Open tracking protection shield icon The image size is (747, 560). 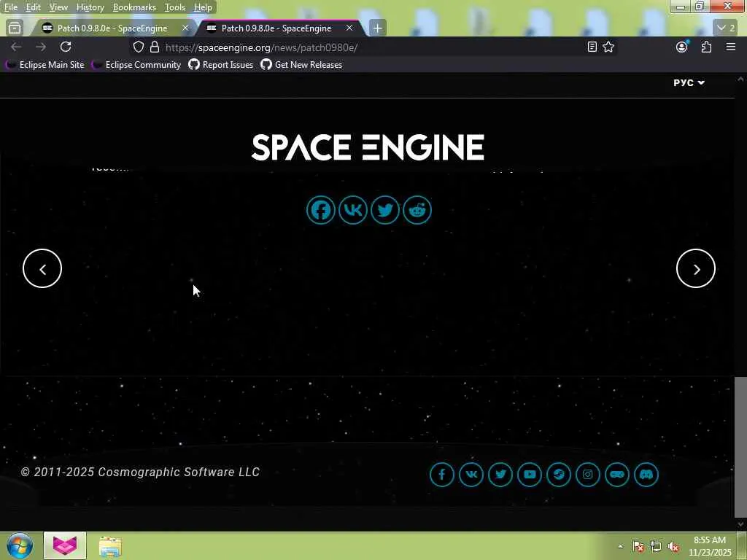(138, 47)
